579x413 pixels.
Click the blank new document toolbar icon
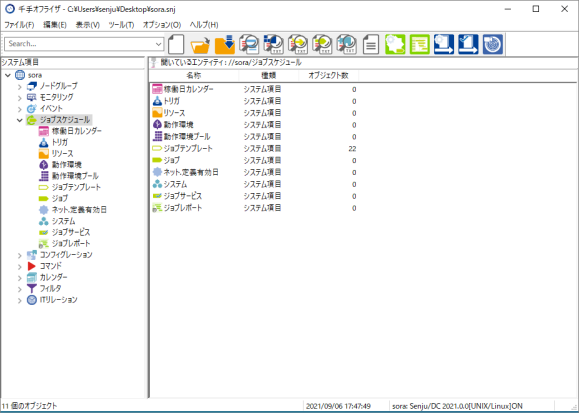tap(176, 44)
